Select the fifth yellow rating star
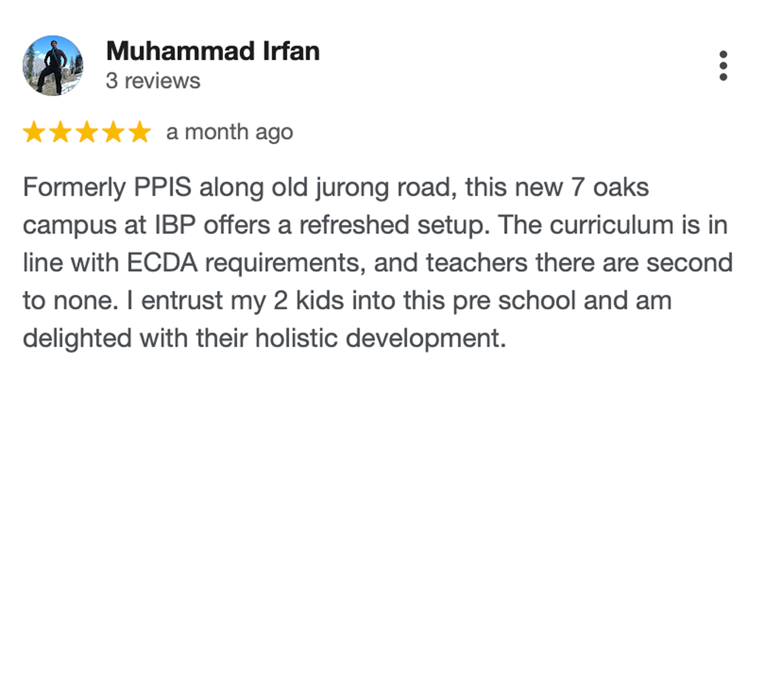Image resolution: width=765 pixels, height=700 pixels. coord(140,132)
